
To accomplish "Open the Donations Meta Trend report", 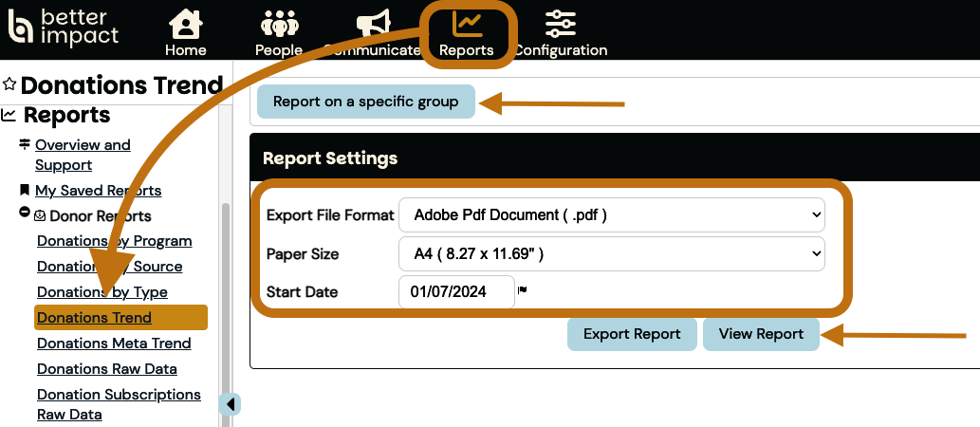I will click(x=114, y=343).
